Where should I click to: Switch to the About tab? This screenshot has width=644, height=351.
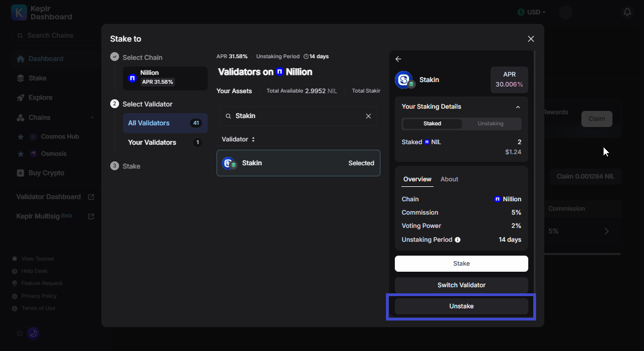pos(449,180)
